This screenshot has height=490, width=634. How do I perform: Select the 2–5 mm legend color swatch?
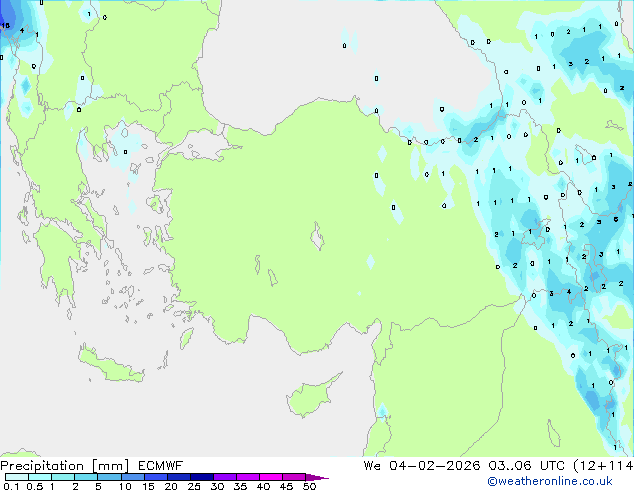(x=86, y=477)
